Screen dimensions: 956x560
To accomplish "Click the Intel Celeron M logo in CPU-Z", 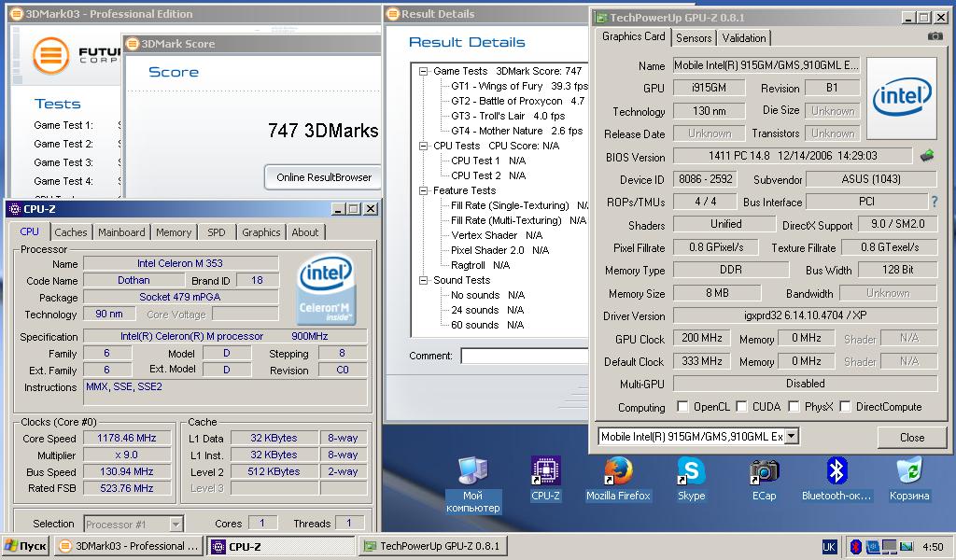I will (x=326, y=288).
